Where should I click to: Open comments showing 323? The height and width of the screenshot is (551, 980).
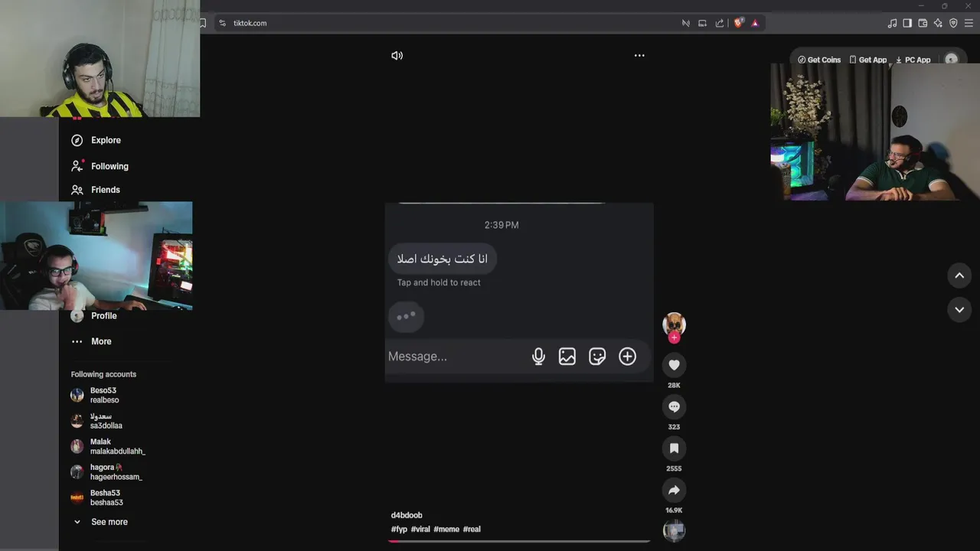674,406
